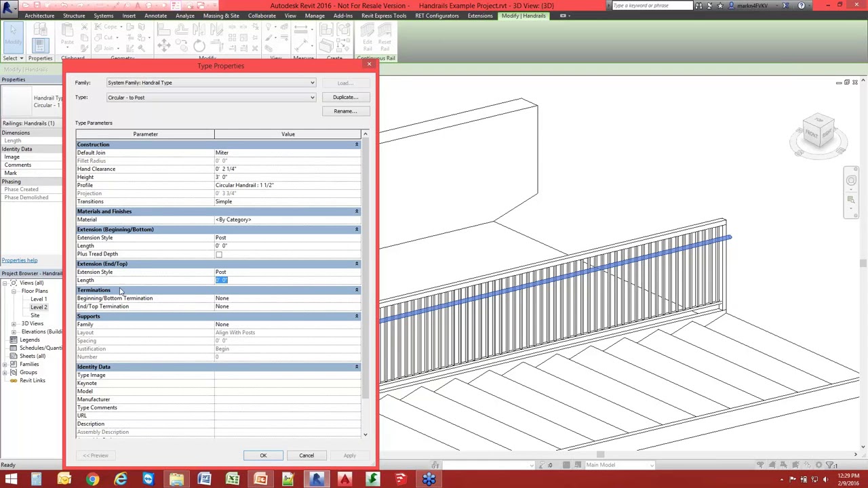The image size is (868, 488).
Task: Open the Architecture ribbon tab
Action: coord(39,16)
